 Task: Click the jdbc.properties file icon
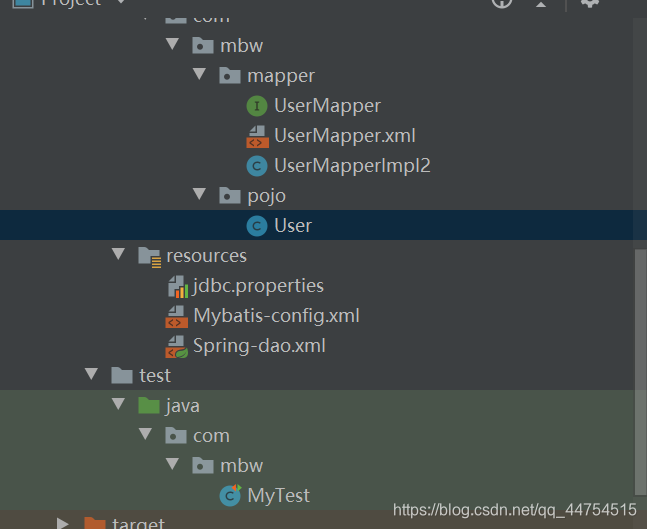tap(178, 287)
